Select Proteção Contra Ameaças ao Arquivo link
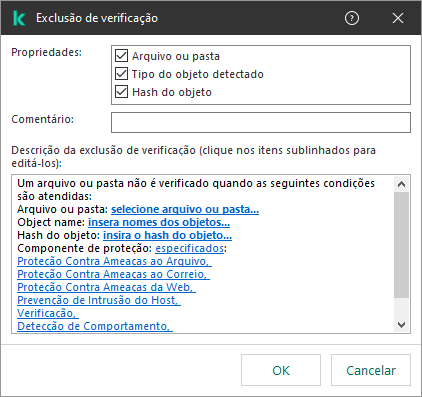Viewport: 422px width, 397px height. (114, 261)
